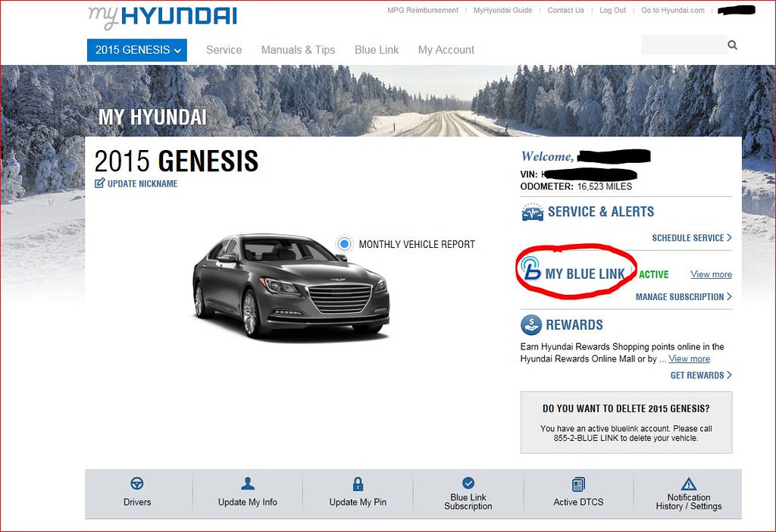Open the My Account menu
This screenshot has height=532, width=776.
[446, 50]
